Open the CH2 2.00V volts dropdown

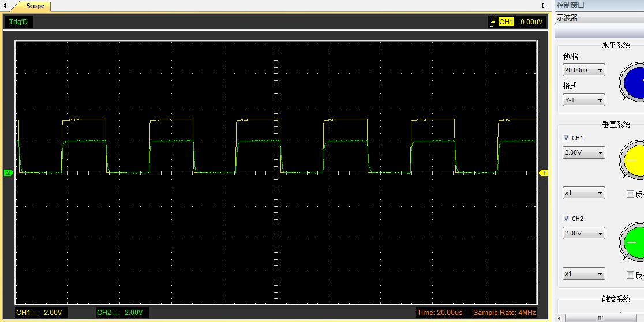(x=583, y=233)
